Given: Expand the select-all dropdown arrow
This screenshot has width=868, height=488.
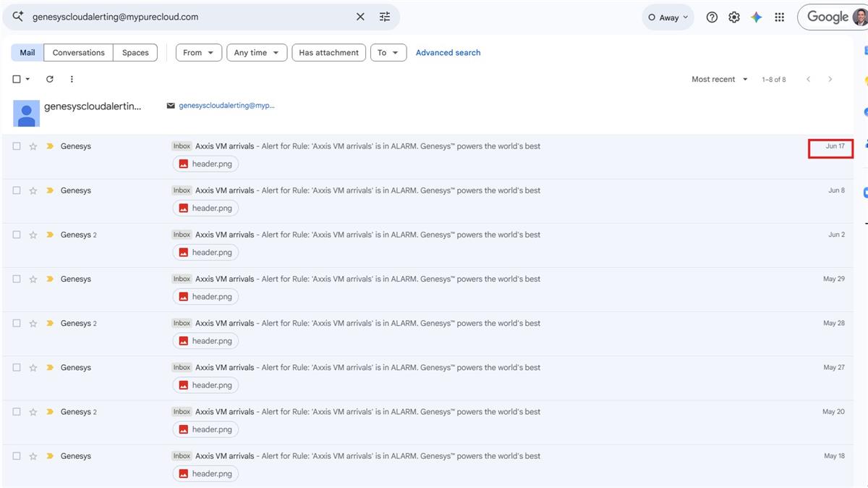Looking at the screenshot, I should tap(27, 79).
